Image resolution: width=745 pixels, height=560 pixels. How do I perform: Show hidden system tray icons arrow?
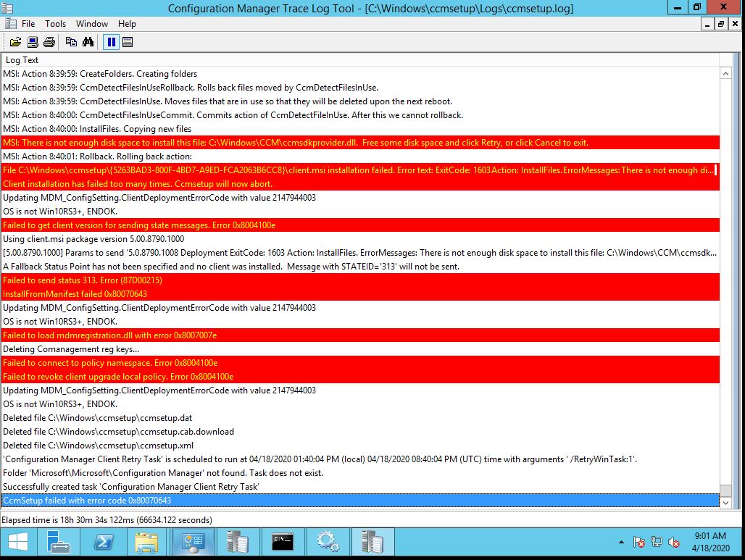pyautogui.click(x=621, y=542)
